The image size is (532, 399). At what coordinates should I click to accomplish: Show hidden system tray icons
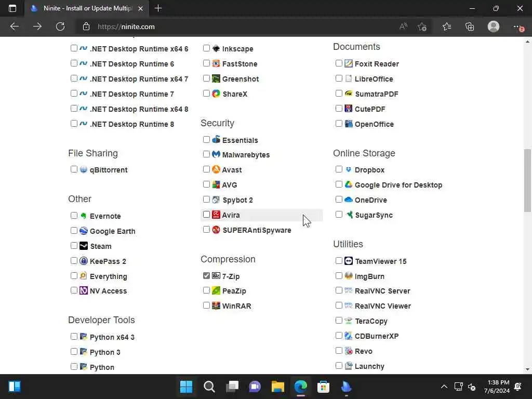[444, 387]
